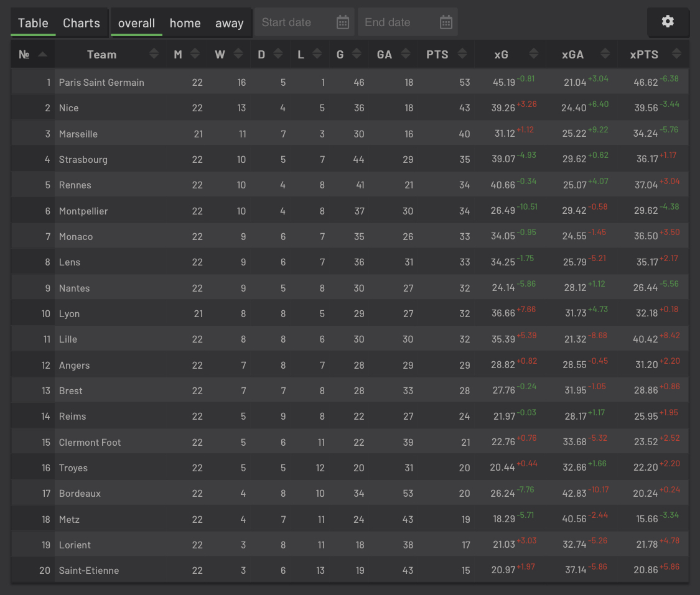Image resolution: width=700 pixels, height=595 pixels.
Task: Sort table by W column arrows
Action: click(238, 55)
